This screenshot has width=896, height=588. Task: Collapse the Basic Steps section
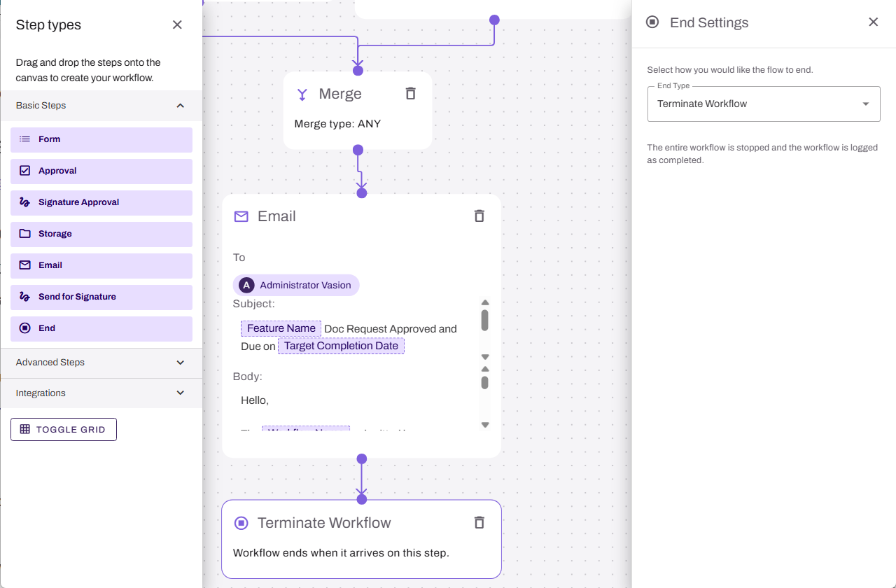click(x=101, y=106)
